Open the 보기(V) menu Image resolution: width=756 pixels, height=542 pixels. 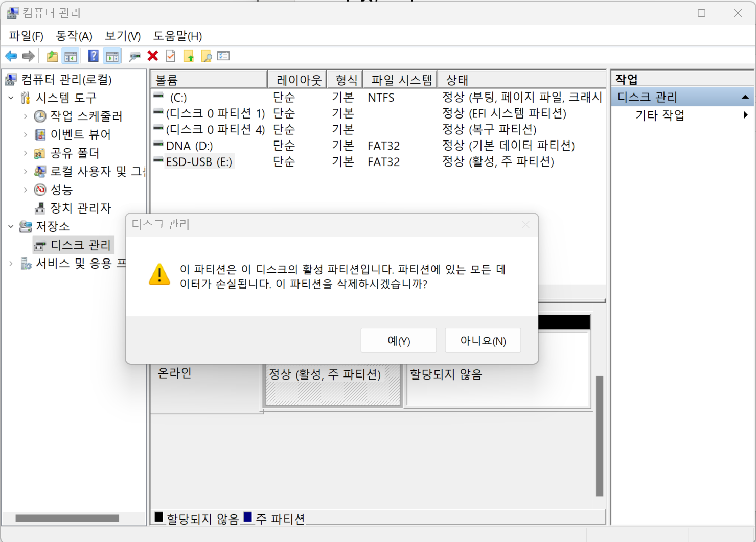click(x=123, y=36)
